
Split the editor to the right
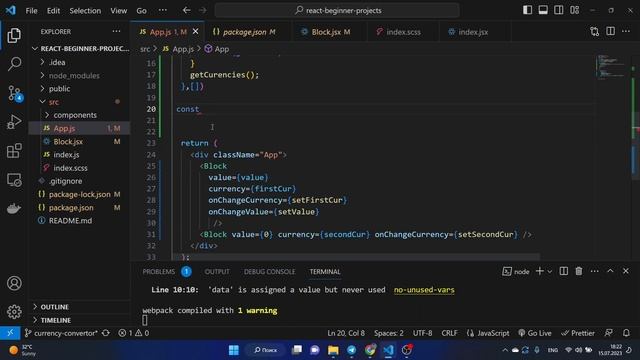[610, 31]
